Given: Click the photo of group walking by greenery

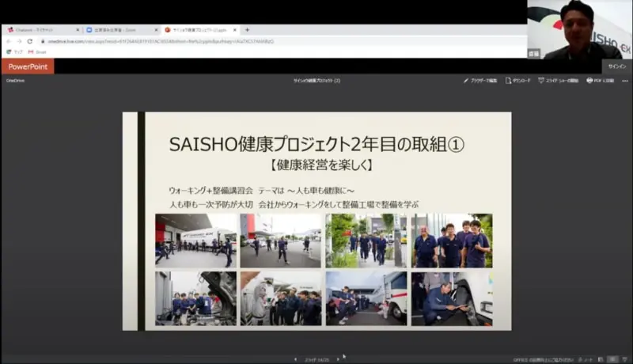Looking at the screenshot, I should coord(366,241).
